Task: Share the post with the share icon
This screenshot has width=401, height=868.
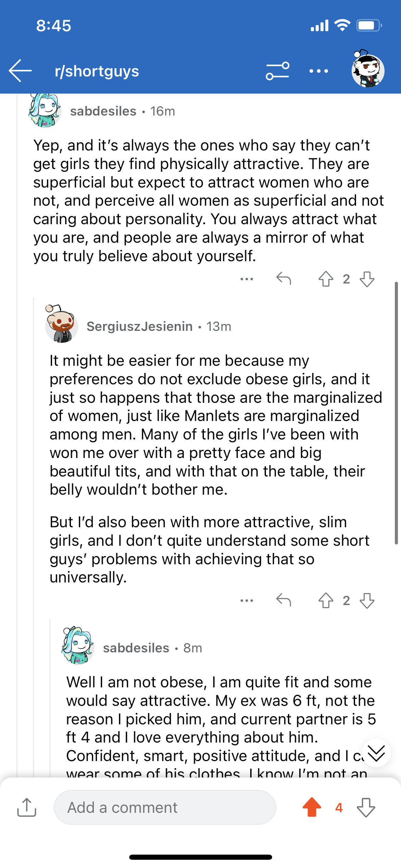Action: tap(27, 807)
